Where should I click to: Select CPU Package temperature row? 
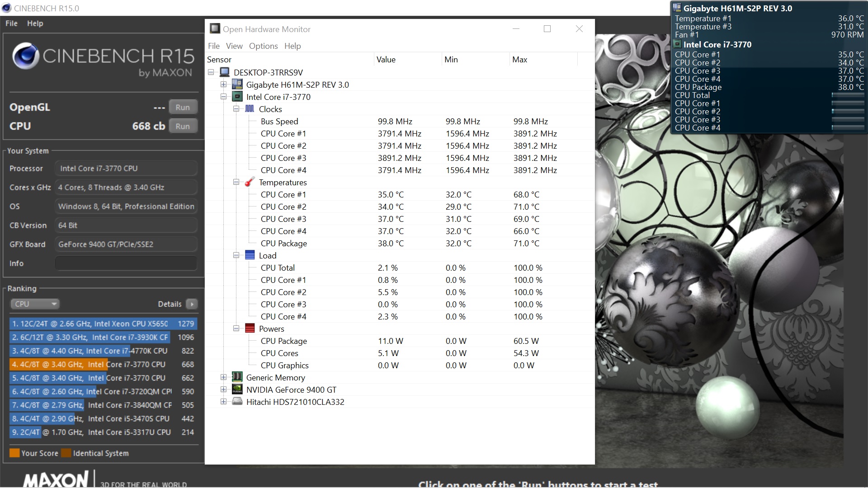coord(400,243)
